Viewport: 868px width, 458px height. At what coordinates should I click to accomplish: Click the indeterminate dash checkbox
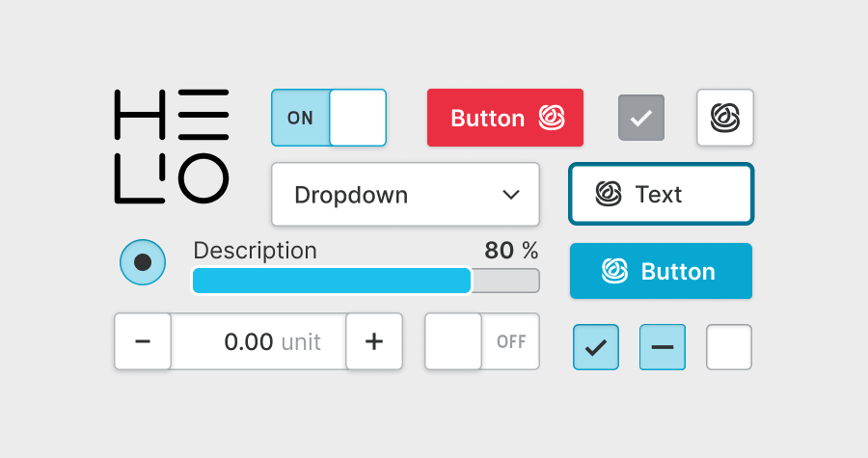tap(663, 347)
